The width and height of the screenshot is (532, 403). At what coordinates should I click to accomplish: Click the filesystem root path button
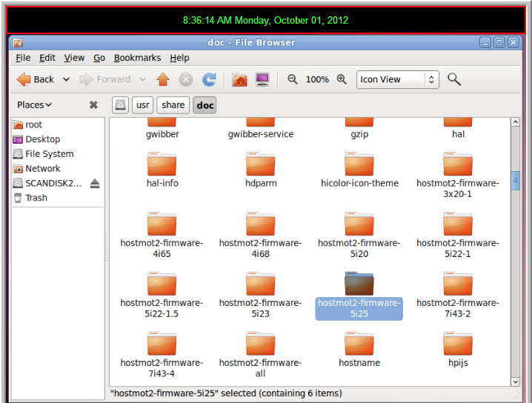point(120,104)
